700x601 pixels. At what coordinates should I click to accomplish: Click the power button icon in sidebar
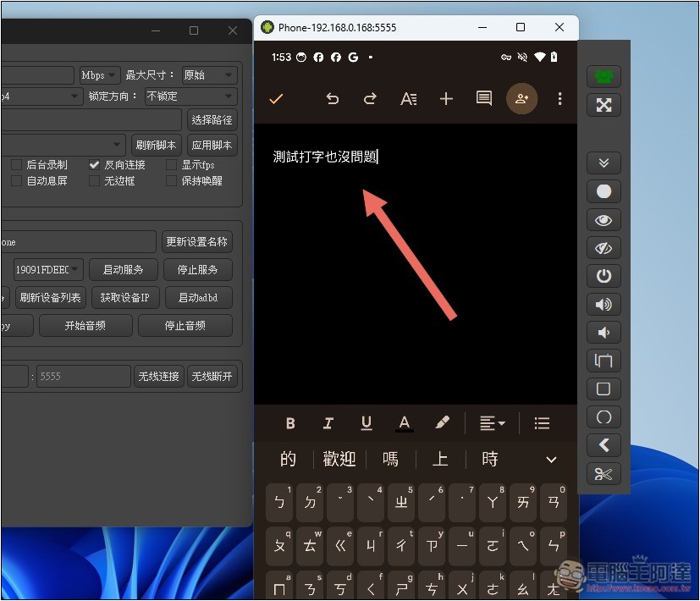click(604, 276)
